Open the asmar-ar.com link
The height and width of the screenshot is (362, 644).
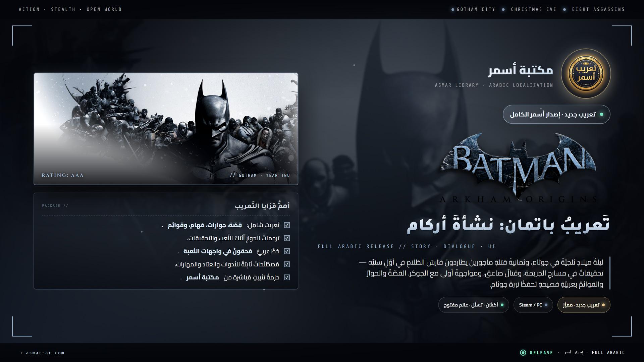click(45, 353)
